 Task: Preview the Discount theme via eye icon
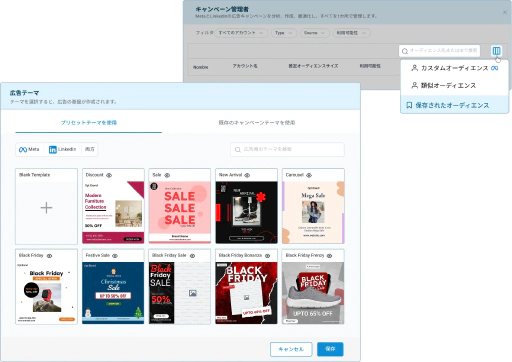coord(109,175)
